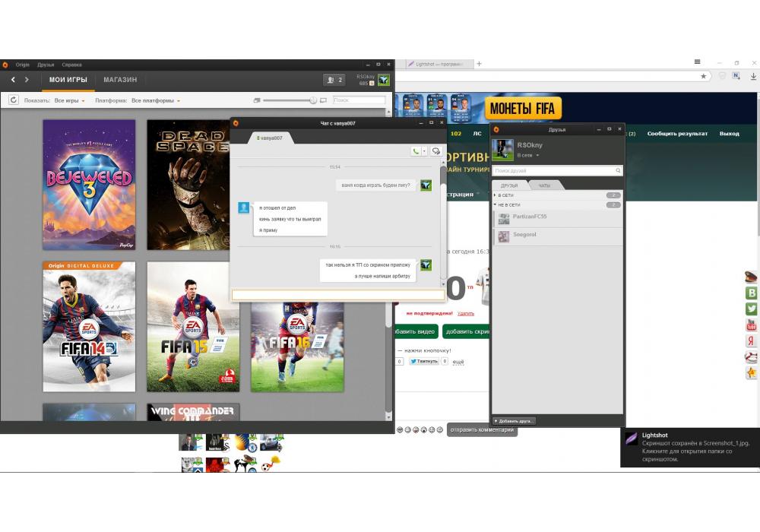Open the Друзья menu in Origin
Screen dimensions: 760x532
pos(46,65)
